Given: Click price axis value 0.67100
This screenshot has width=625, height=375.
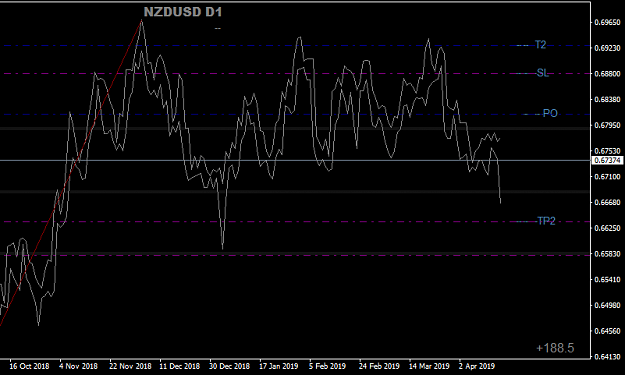Looking at the screenshot, I should [x=607, y=177].
